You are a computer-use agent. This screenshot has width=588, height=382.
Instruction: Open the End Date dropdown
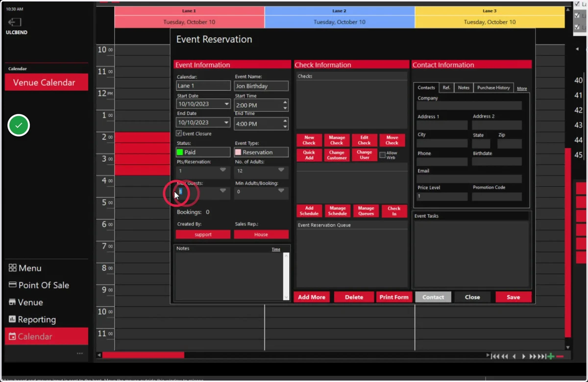[x=226, y=123]
